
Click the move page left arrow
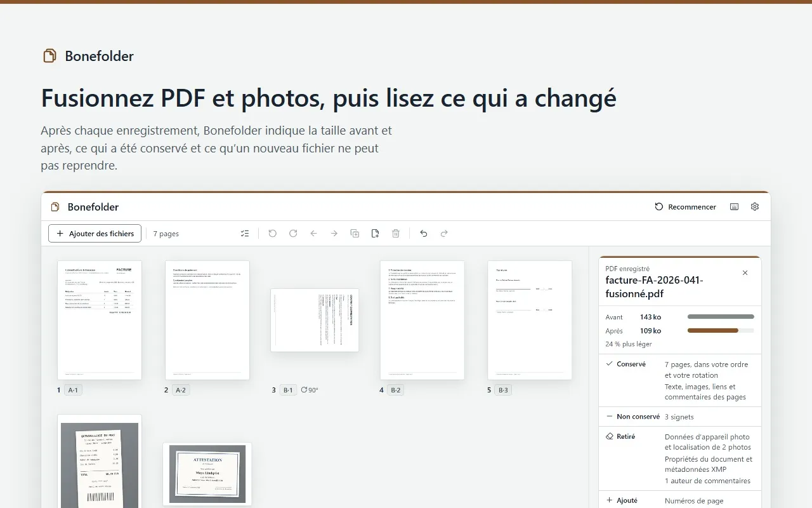pyautogui.click(x=313, y=234)
